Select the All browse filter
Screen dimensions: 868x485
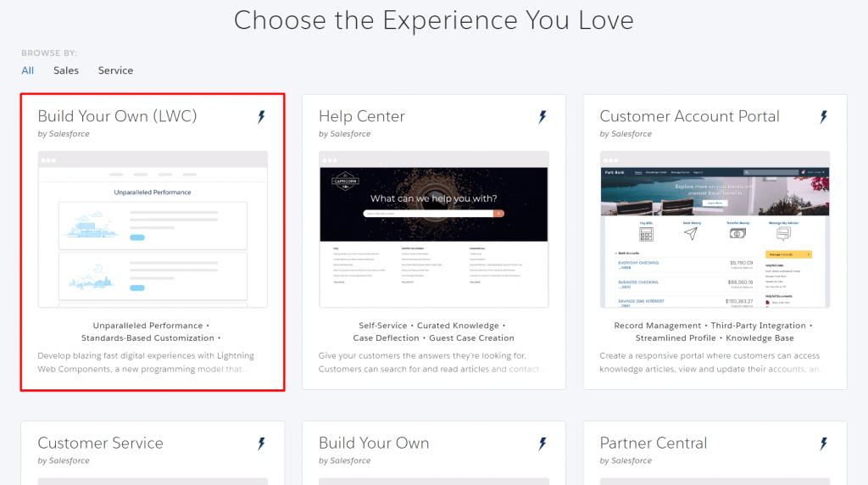tap(28, 70)
